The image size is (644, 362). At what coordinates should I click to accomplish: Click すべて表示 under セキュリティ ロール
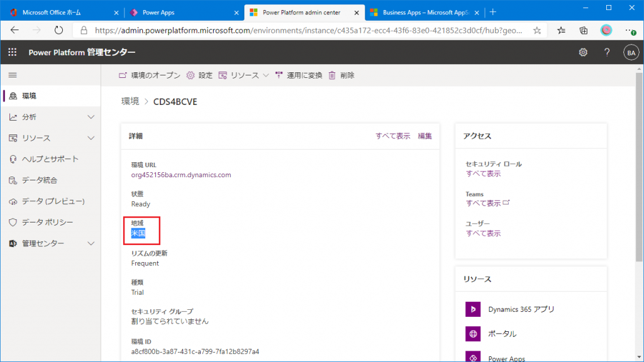pyautogui.click(x=483, y=173)
